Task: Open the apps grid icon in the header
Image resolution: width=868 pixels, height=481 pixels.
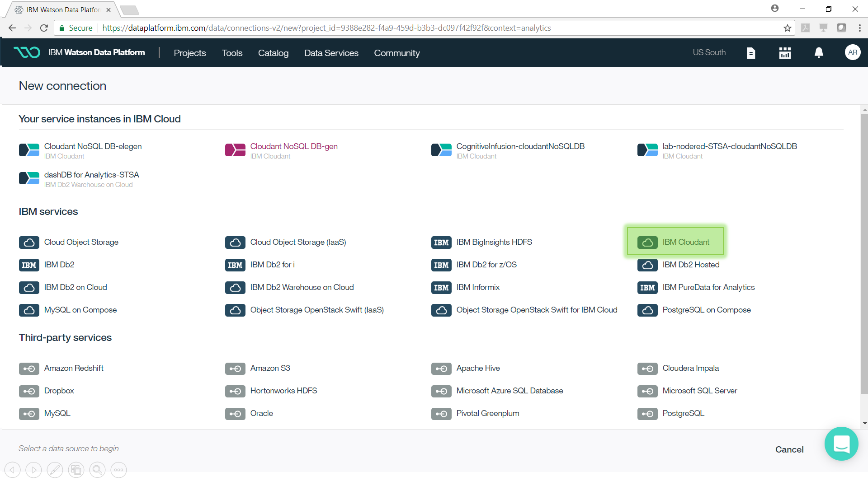Action: pyautogui.click(x=785, y=53)
